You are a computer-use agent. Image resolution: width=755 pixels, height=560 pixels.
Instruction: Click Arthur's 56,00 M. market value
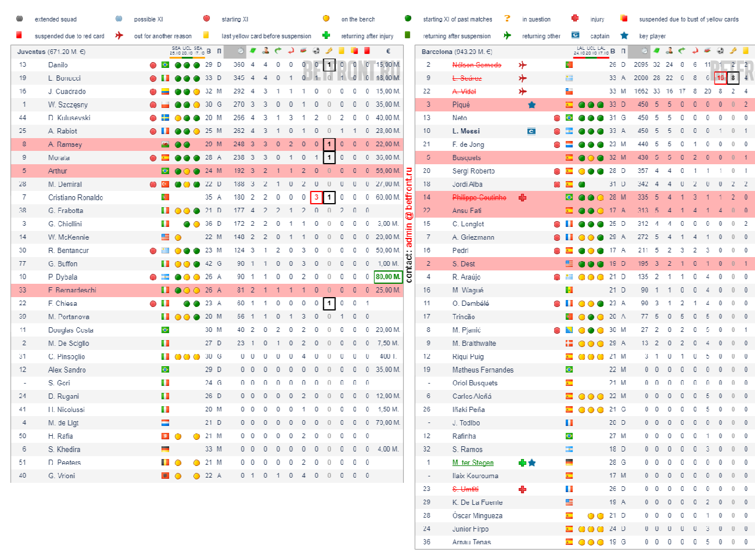[388, 171]
